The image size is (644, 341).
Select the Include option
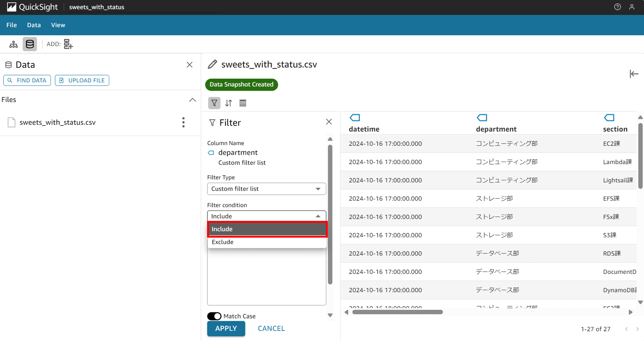tap(267, 229)
